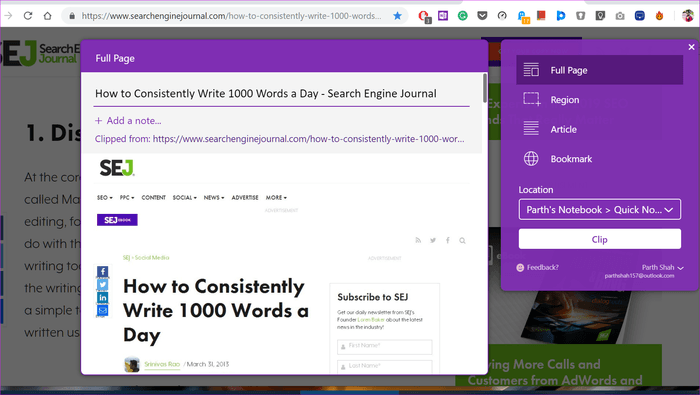Close the OneNote clipper panel

[x=691, y=47]
